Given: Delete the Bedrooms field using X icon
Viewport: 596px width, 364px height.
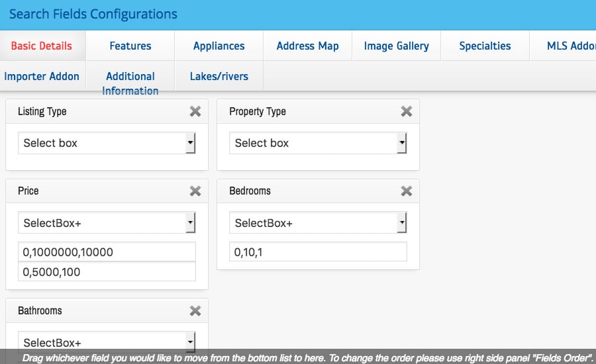Looking at the screenshot, I should click(x=407, y=191).
